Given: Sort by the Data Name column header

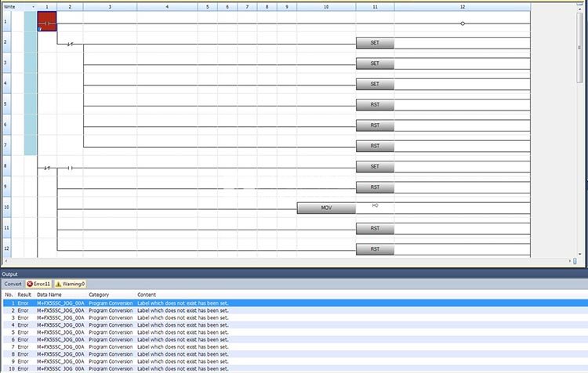Looking at the screenshot, I should 49,295.
